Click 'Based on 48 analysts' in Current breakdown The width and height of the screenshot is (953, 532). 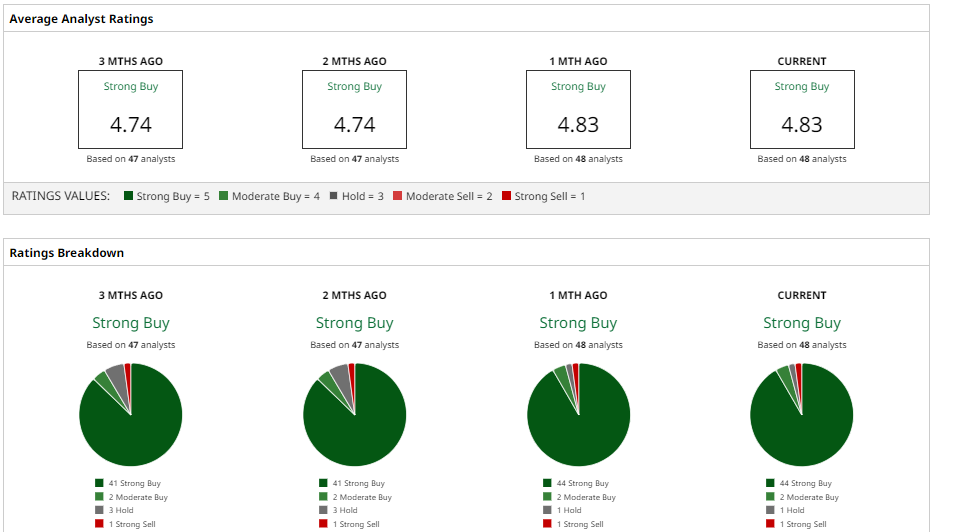pyautogui.click(x=802, y=345)
